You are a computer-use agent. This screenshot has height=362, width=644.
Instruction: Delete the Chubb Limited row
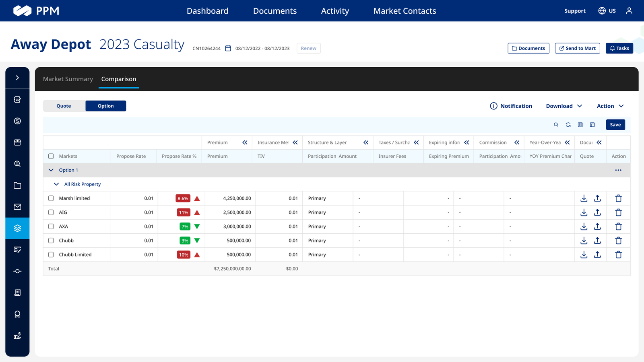pos(618,255)
